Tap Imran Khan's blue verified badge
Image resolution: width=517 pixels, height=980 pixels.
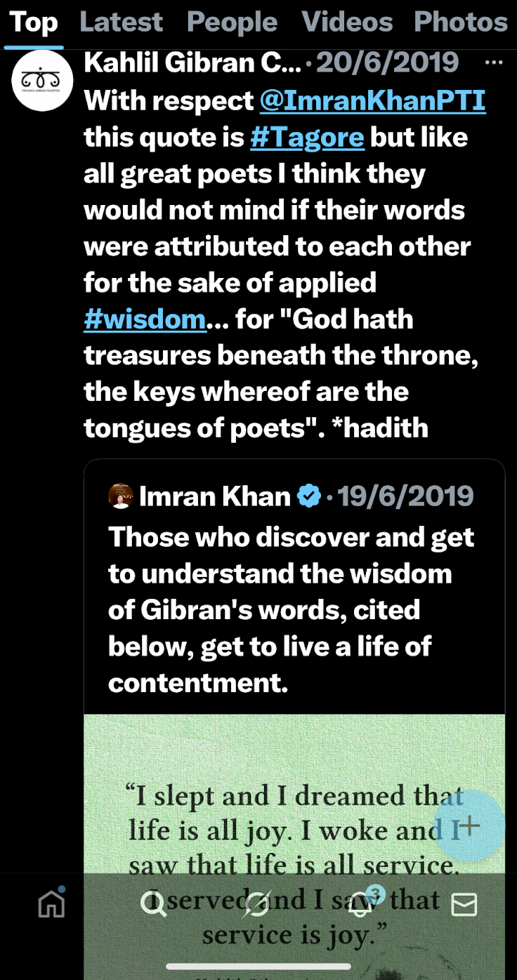point(308,496)
